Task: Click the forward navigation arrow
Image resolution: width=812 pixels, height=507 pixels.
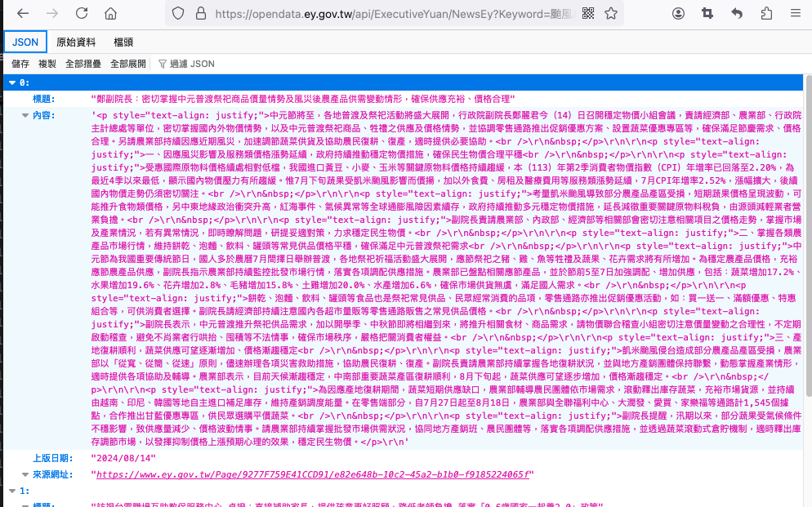Action: click(51, 13)
